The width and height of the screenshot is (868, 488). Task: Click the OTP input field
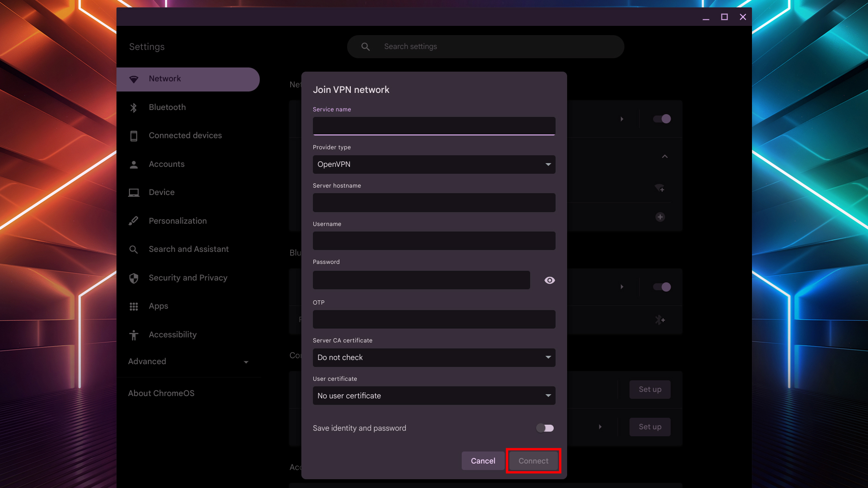[x=434, y=319]
